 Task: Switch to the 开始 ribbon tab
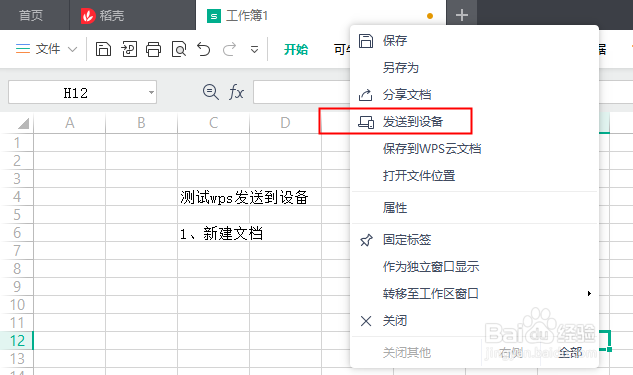coord(296,49)
